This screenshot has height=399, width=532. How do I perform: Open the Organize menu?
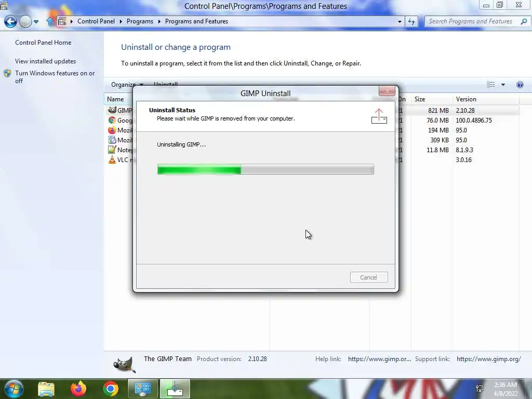point(127,85)
